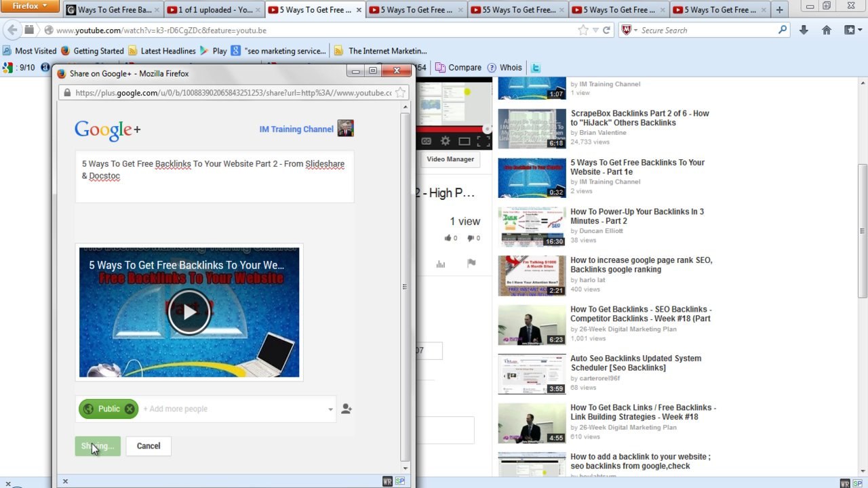Open a new tab with the plus button
Image resolution: width=868 pixels, height=488 pixels.
click(779, 9)
